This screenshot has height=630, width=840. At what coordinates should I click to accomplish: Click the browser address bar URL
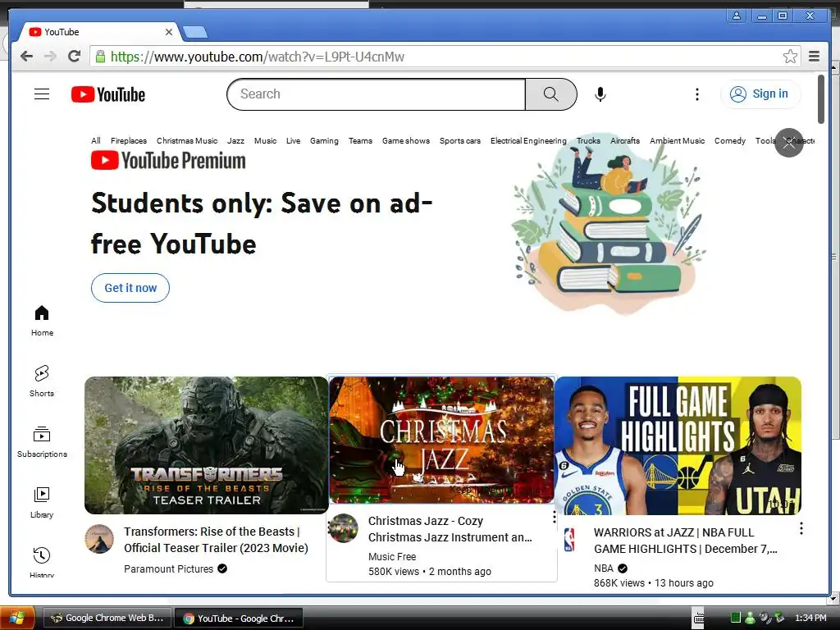coord(257,57)
